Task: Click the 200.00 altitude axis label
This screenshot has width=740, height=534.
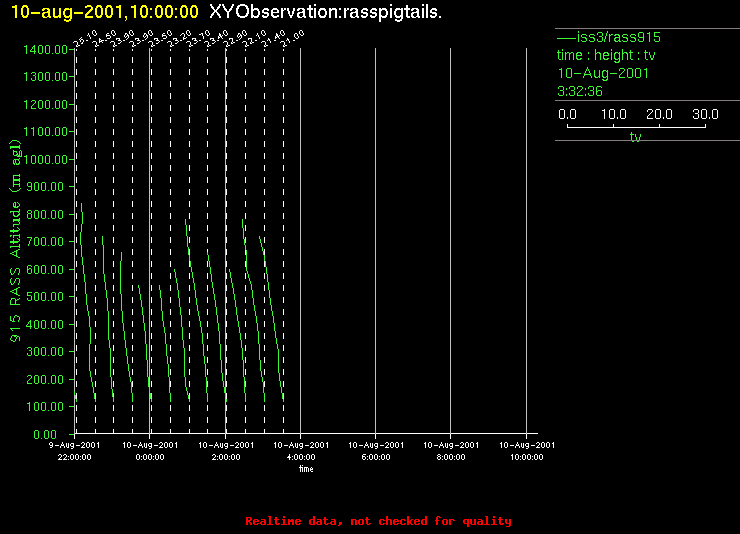Action: 45,379
